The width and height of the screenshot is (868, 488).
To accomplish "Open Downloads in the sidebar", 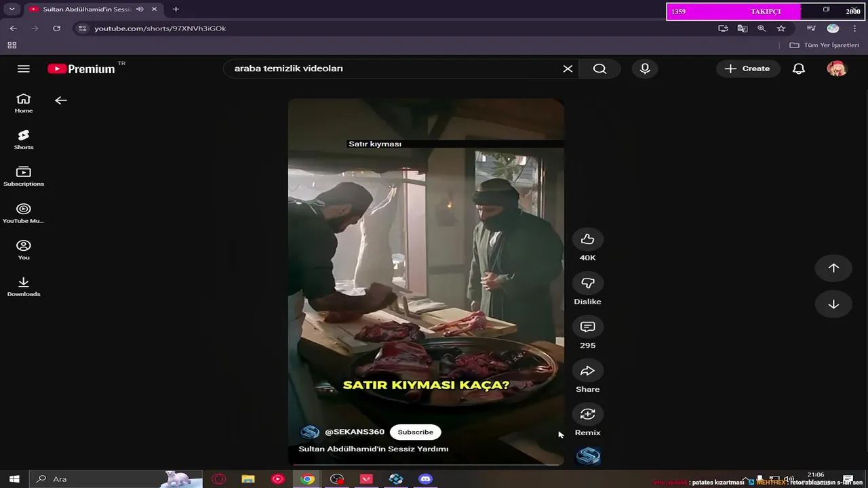I will click(24, 286).
